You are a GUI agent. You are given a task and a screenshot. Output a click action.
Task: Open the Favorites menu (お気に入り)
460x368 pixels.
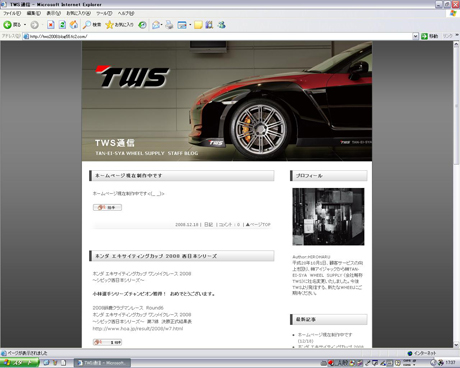point(78,13)
